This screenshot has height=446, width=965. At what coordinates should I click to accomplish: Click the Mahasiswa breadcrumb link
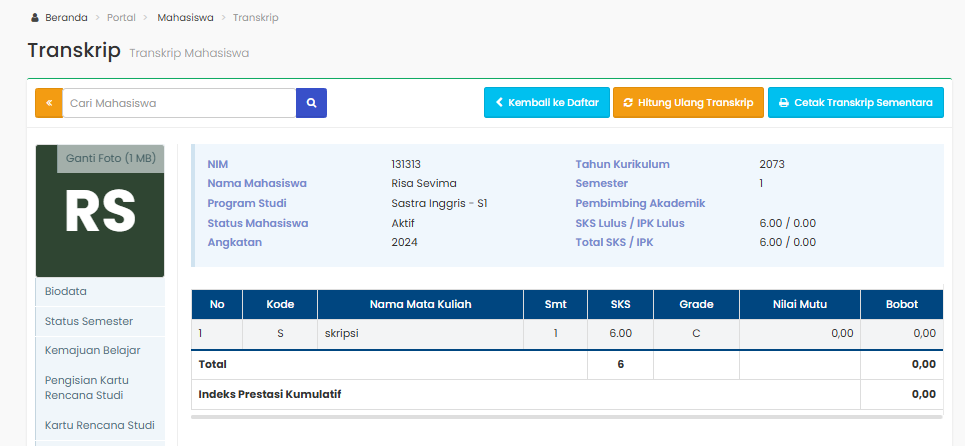(x=185, y=18)
